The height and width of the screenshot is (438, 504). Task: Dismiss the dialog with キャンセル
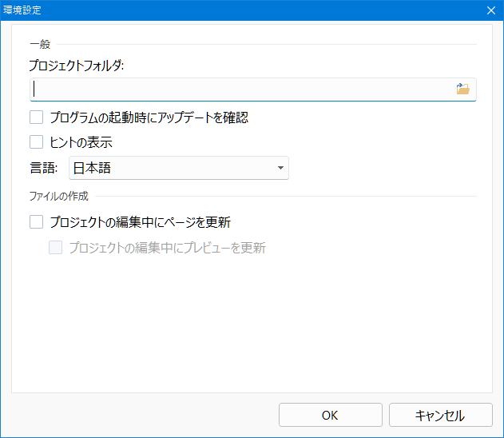click(441, 415)
